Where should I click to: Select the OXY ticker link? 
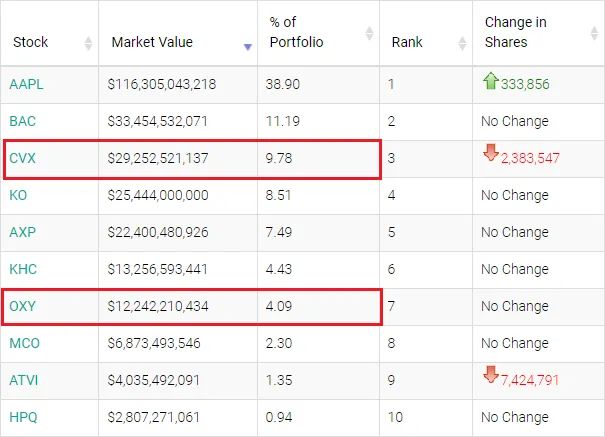(22, 306)
